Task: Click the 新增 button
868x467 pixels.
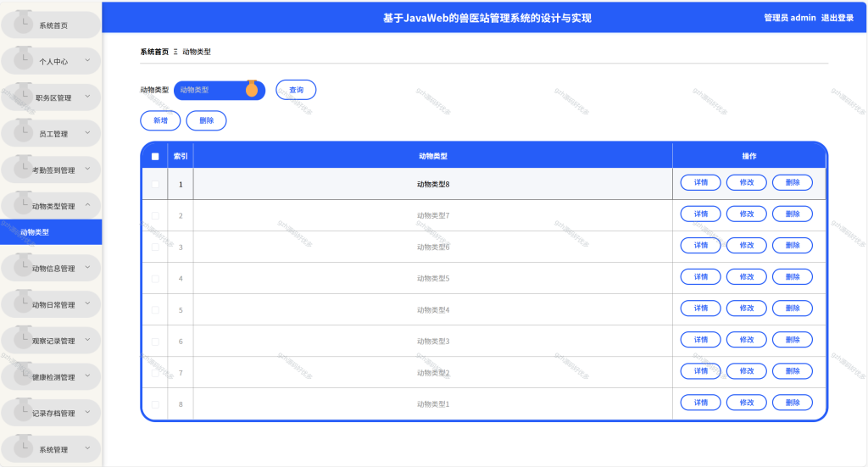Action: point(160,120)
